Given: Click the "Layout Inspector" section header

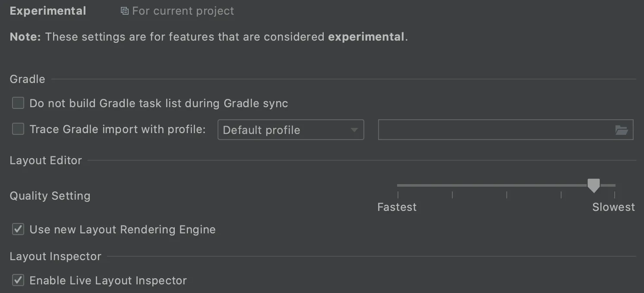Looking at the screenshot, I should [x=55, y=256].
